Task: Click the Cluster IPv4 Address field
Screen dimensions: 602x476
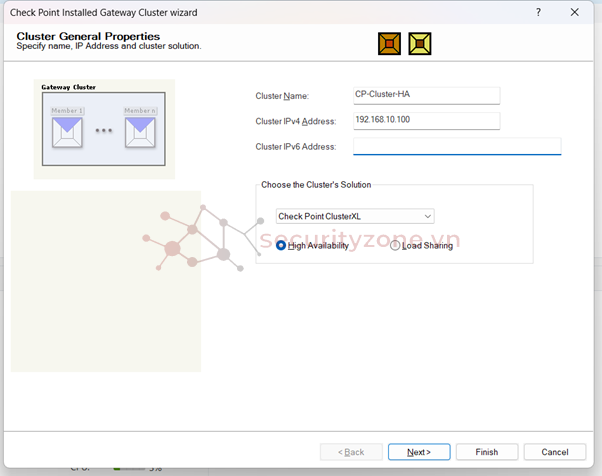Action: 427,121
